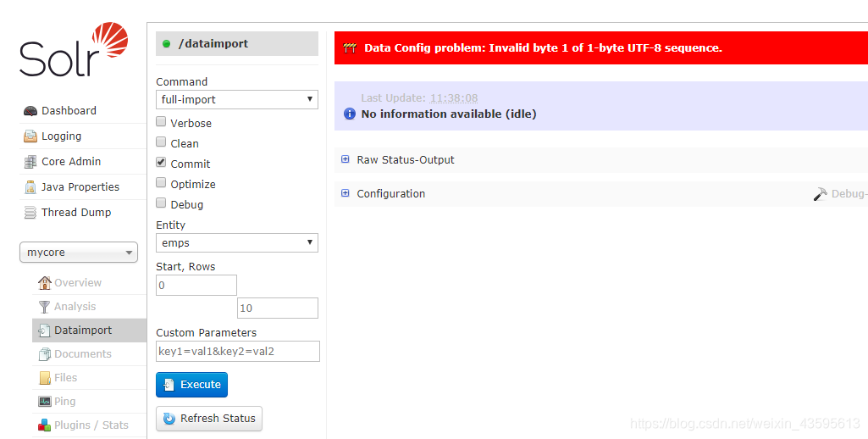Image resolution: width=868 pixels, height=439 pixels.
Task: Click the Logging icon in the sidebar
Action: tap(30, 136)
